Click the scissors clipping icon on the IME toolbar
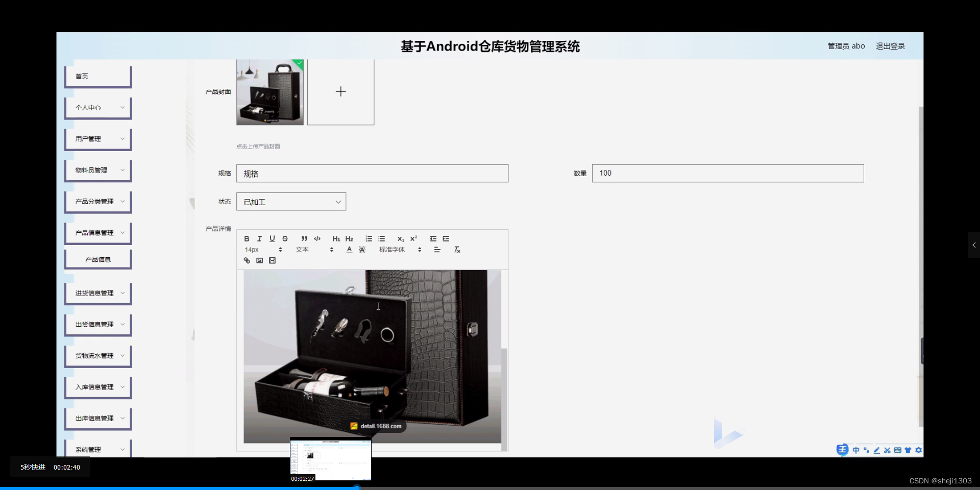Viewport: 980px width, 490px height. (x=888, y=450)
